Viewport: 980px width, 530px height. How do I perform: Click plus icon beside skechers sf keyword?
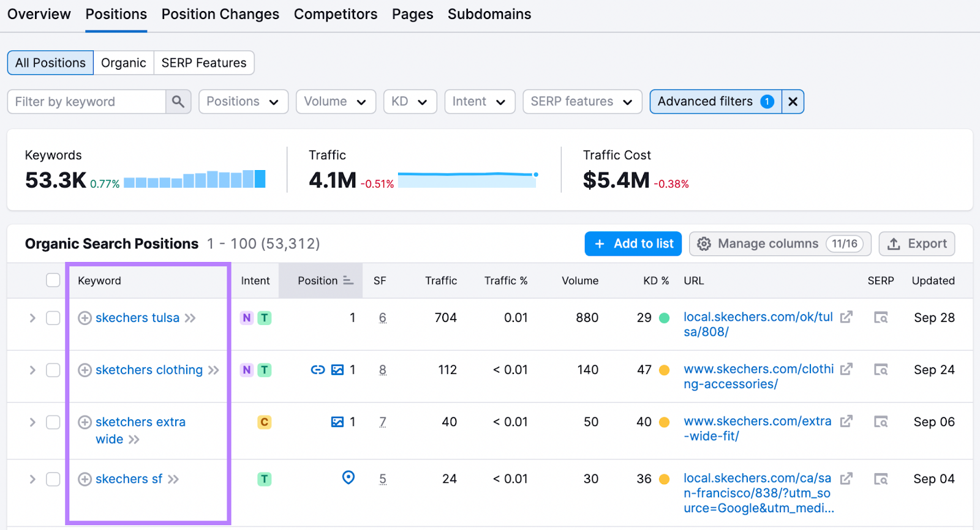[85, 479]
